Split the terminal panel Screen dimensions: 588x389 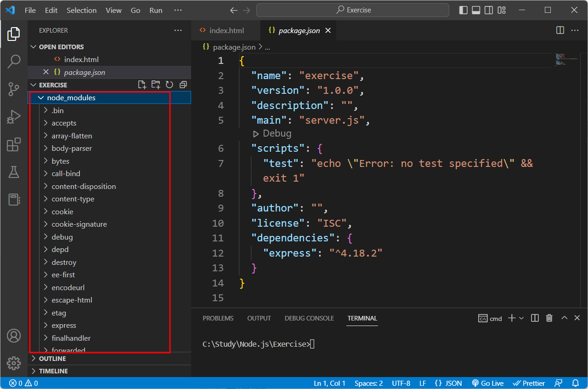click(x=535, y=318)
